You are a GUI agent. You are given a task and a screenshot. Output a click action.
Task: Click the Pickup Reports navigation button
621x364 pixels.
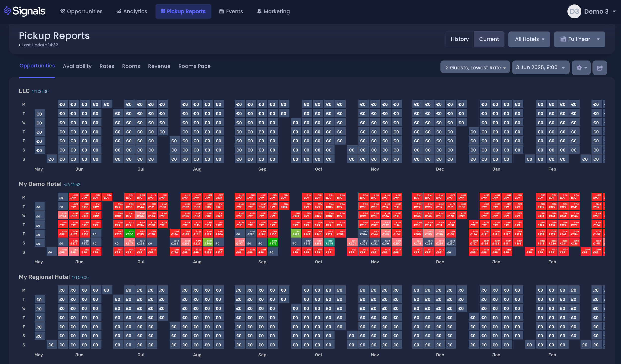coord(183,11)
